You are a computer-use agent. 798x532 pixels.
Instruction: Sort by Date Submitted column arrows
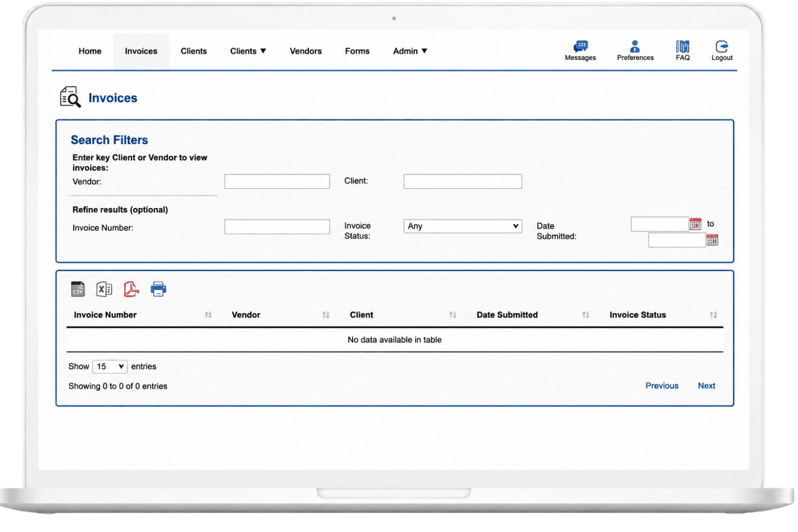[586, 315]
